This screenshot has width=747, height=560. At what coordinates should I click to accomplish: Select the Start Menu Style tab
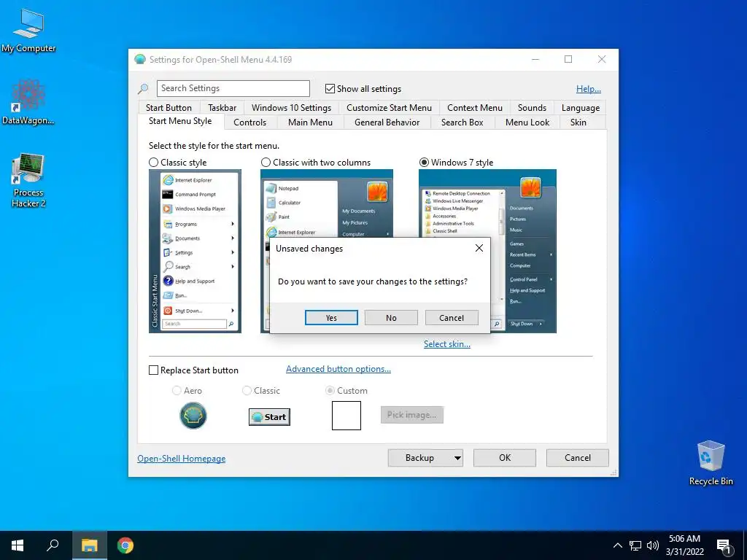(x=180, y=121)
